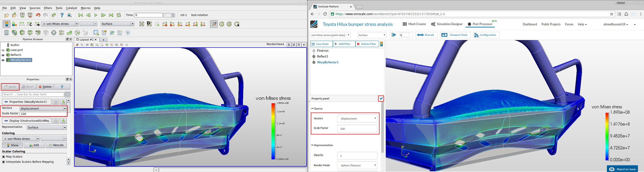The height and width of the screenshot is (172, 644).
Task: Switch to the Mesh Creator tab
Action: click(x=414, y=24)
